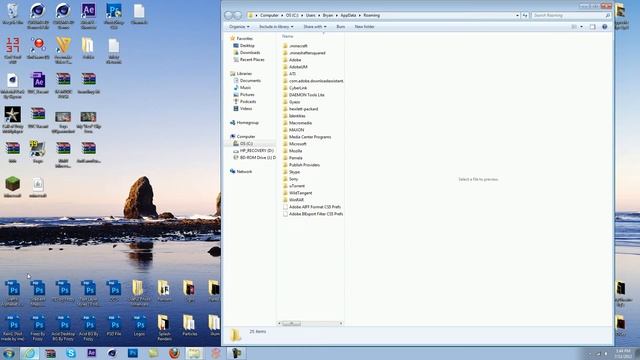This screenshot has width=640, height=360.
Task: Click the address bar refresh button
Action: point(525,16)
